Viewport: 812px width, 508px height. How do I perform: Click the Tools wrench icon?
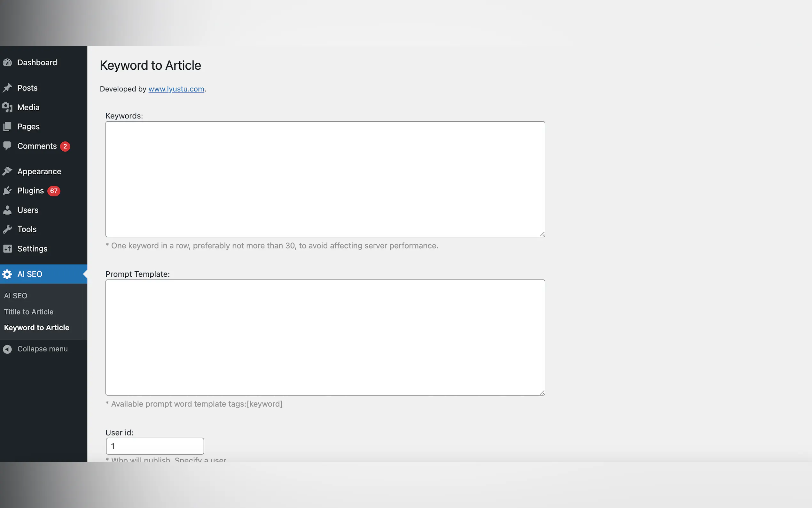point(7,229)
